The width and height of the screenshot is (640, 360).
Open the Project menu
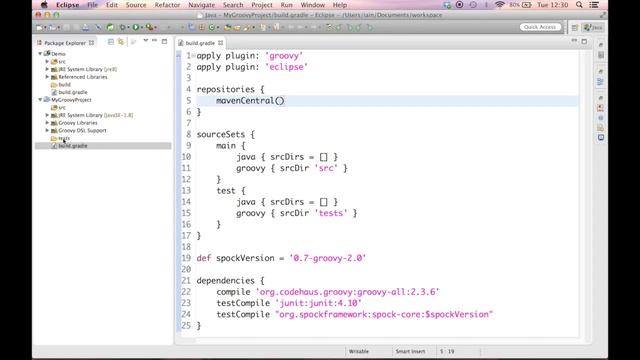tap(262, 5)
